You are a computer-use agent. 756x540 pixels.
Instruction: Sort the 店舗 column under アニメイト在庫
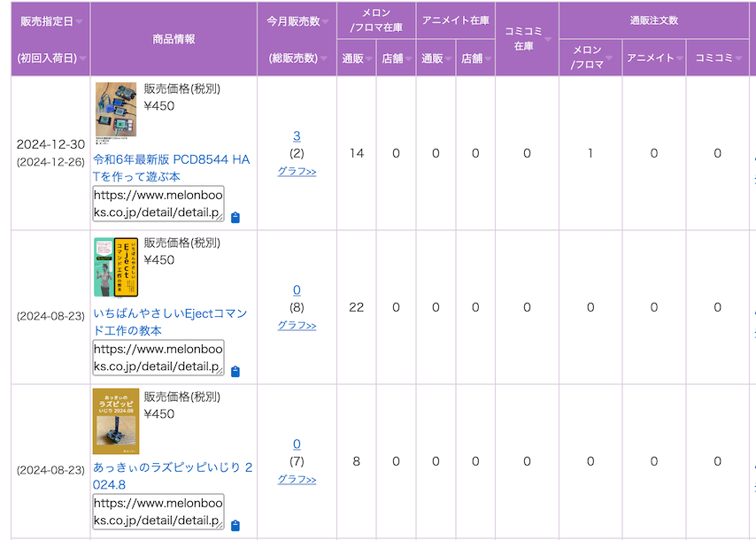point(489,59)
